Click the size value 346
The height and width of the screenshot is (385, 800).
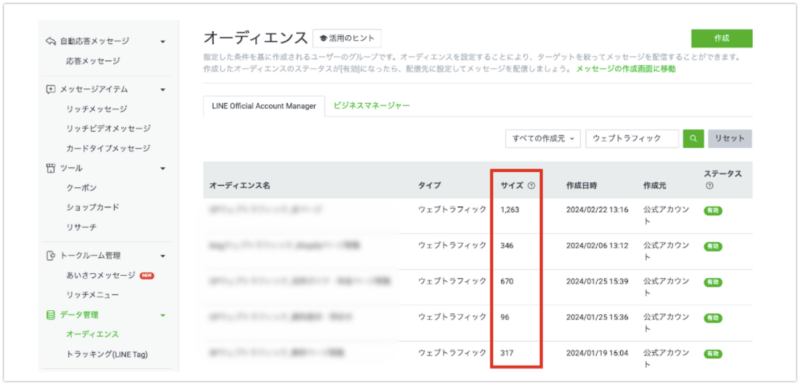(507, 246)
